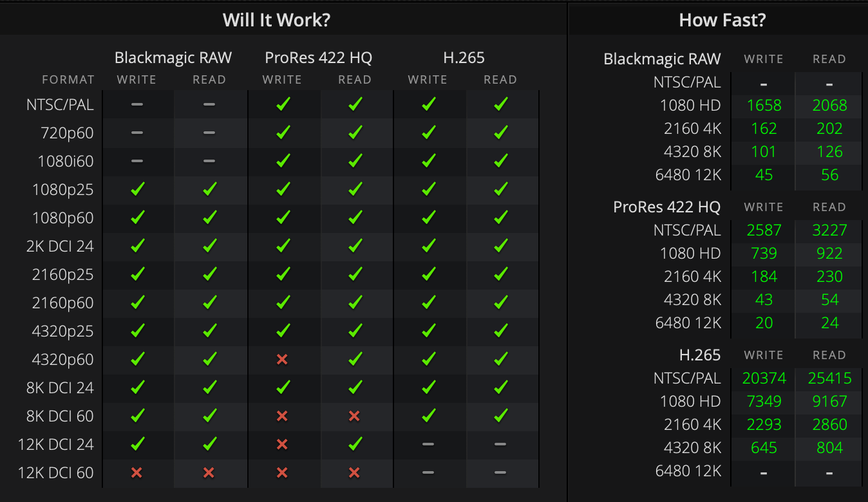Click the ProRes 2160 4K read value 230

[829, 277]
